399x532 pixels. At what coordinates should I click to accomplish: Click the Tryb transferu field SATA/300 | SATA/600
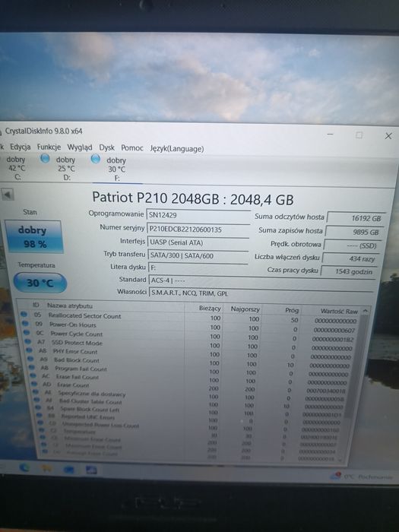(x=198, y=255)
